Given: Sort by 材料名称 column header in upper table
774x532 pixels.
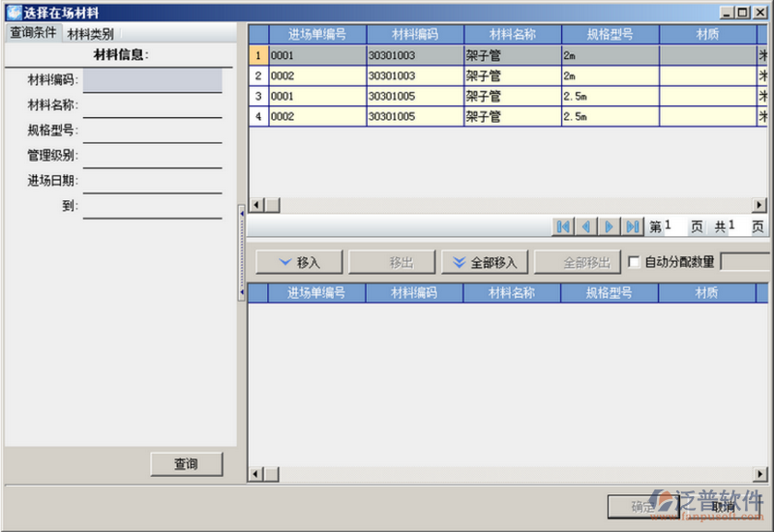Looking at the screenshot, I should pos(513,34).
